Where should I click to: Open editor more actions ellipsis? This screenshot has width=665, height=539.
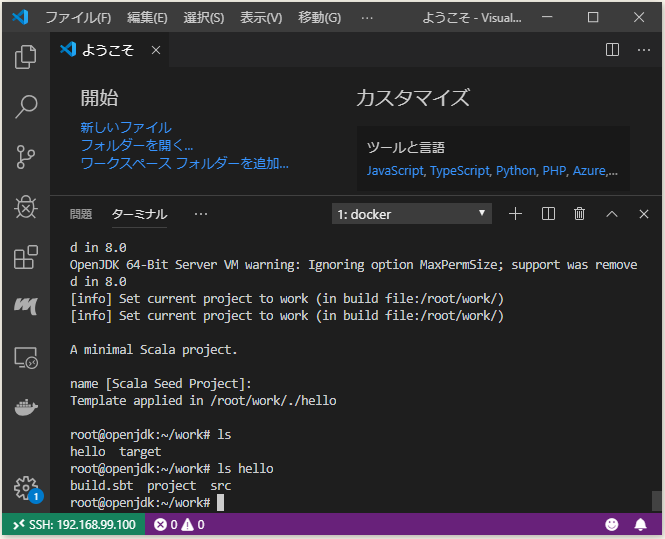(x=644, y=50)
